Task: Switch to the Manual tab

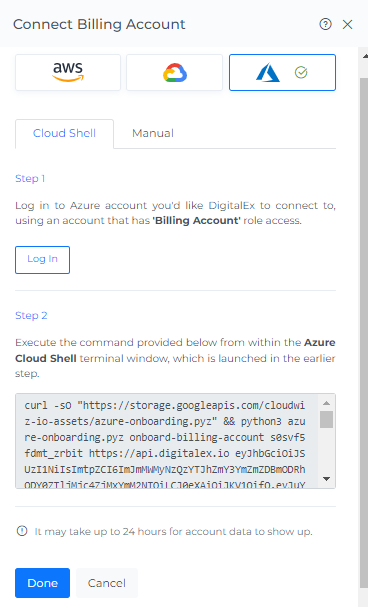Action: (153, 134)
